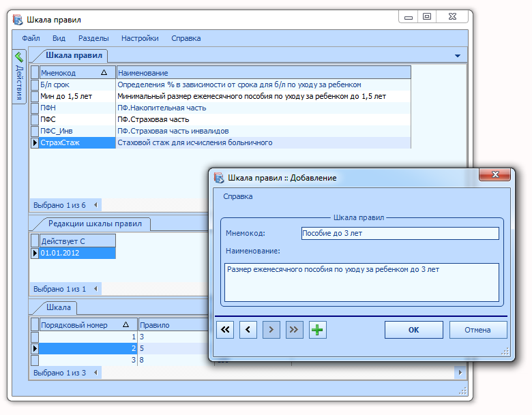Click Действует С column header
This screenshot has width=532, height=415.
[x=77, y=241]
